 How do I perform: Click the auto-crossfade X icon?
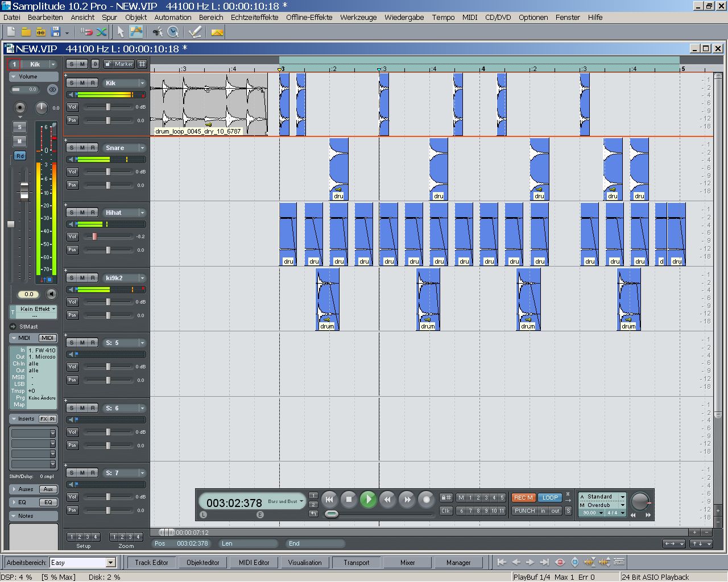(x=101, y=32)
